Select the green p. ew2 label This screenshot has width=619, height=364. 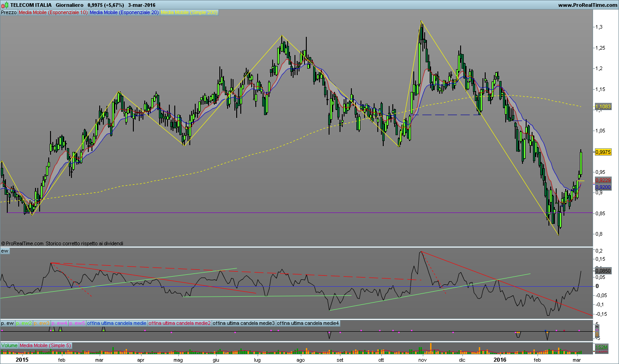click(x=24, y=323)
